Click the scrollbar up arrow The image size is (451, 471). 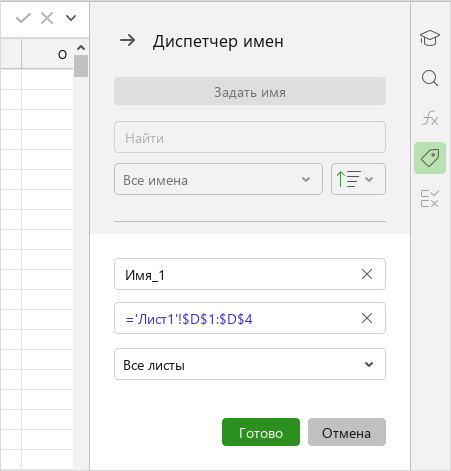(x=81, y=48)
